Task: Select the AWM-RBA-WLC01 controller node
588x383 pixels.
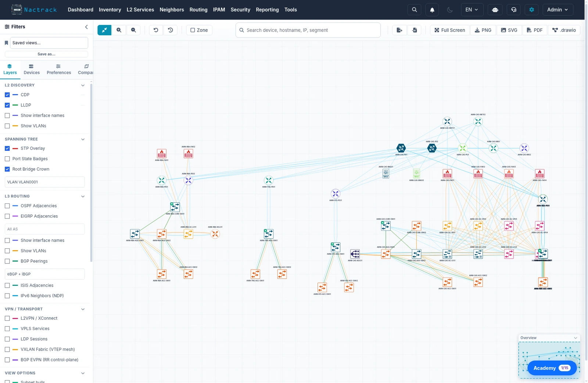Action: click(x=215, y=234)
